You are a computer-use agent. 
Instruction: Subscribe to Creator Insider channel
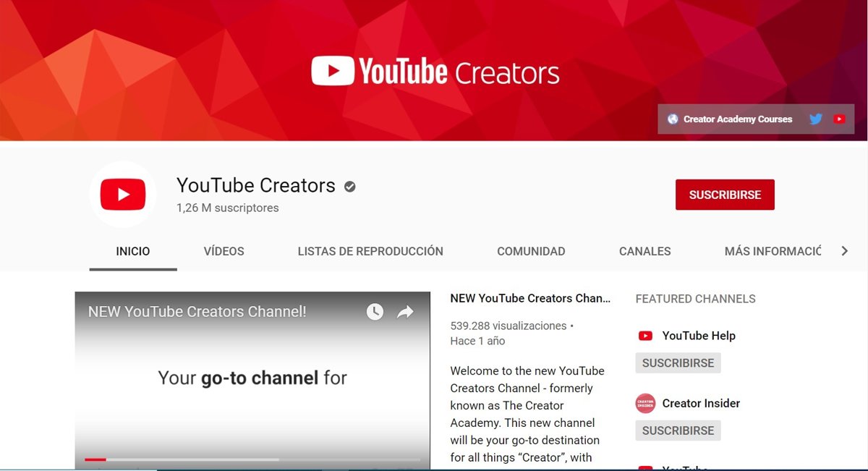pyautogui.click(x=678, y=430)
